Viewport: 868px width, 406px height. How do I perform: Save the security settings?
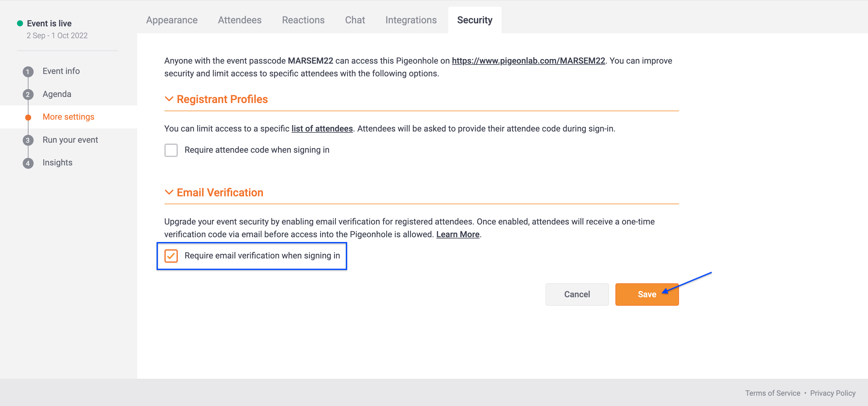[647, 295]
